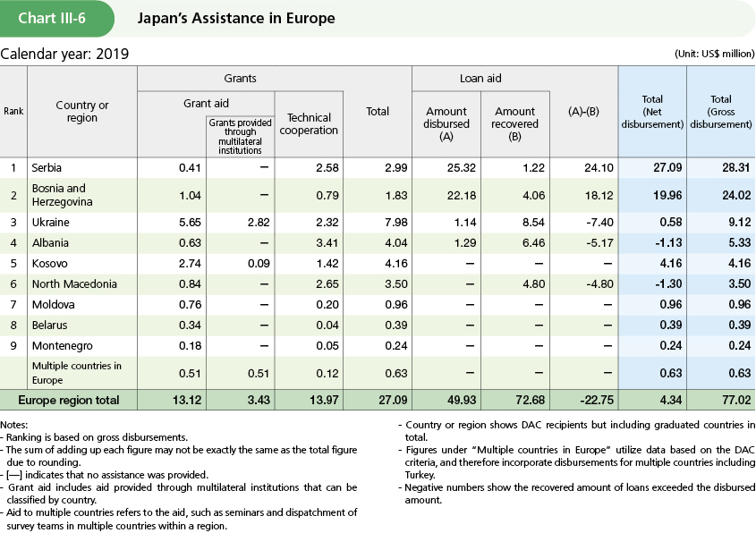
Task: Click the Total (Net disbursement) header
Action: tap(651, 112)
